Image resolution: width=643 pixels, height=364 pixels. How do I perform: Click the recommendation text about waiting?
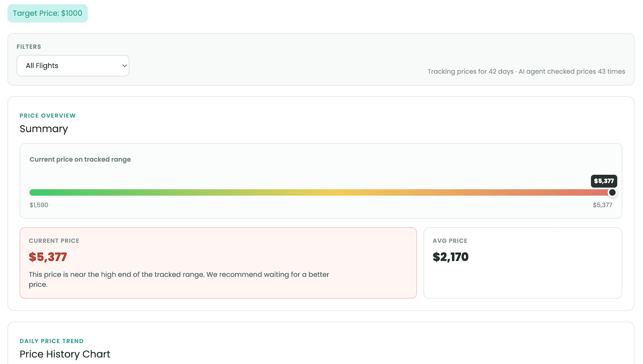(179, 279)
